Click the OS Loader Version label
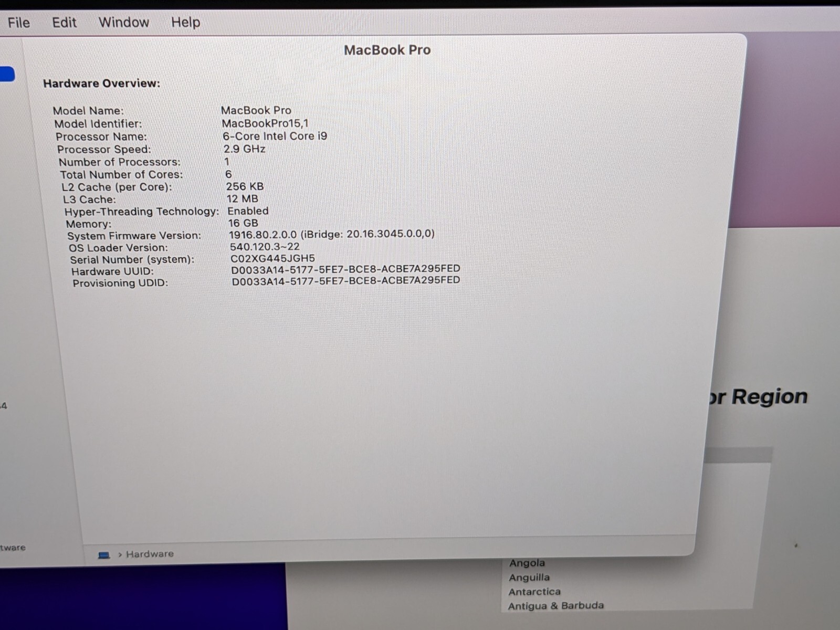 click(119, 248)
